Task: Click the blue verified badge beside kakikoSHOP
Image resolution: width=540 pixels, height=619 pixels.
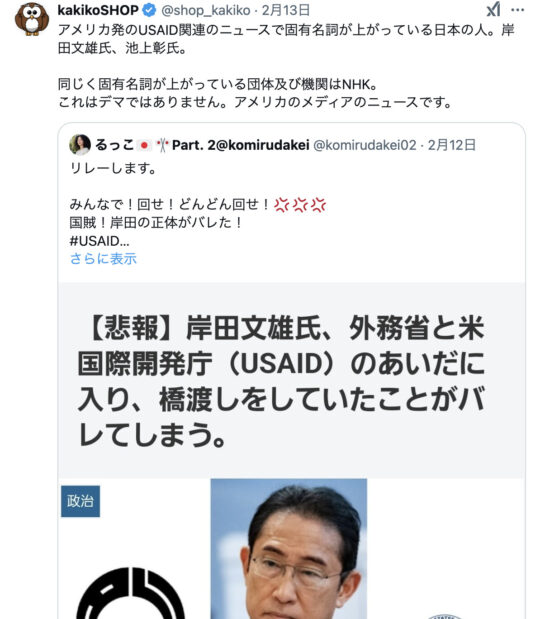Action: click(149, 10)
